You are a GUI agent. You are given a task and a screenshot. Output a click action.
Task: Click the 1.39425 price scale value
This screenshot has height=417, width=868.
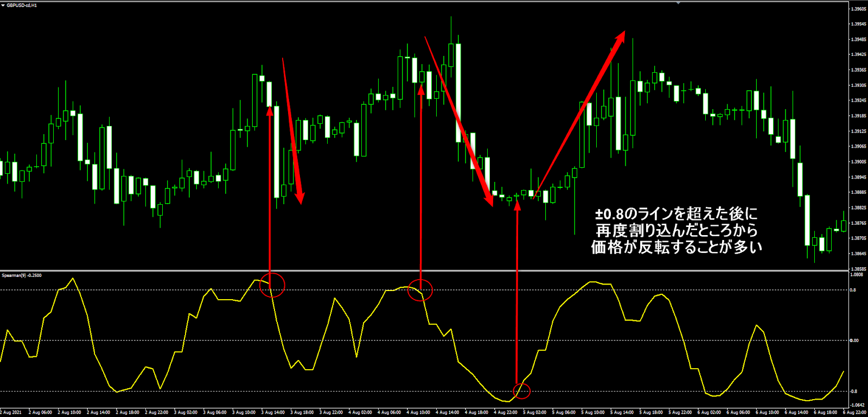(859, 55)
